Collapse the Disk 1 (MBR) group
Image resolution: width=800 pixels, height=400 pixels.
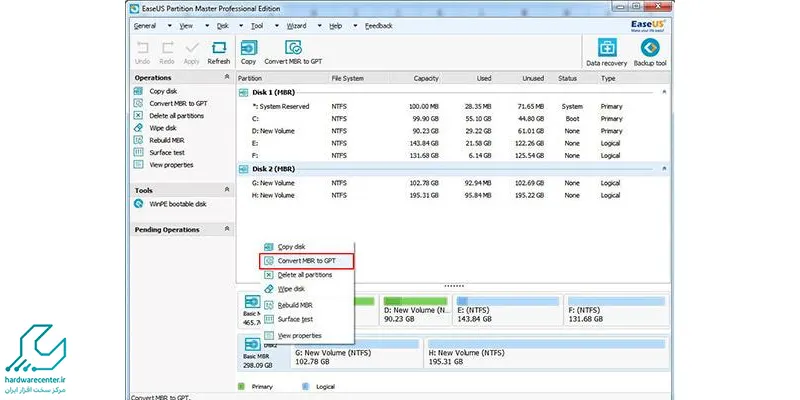pyautogui.click(x=664, y=92)
